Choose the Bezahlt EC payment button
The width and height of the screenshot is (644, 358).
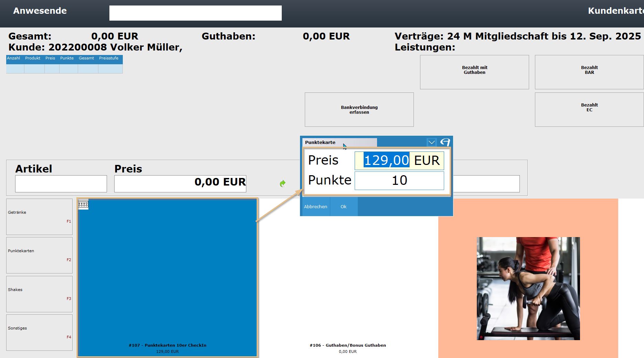point(589,110)
